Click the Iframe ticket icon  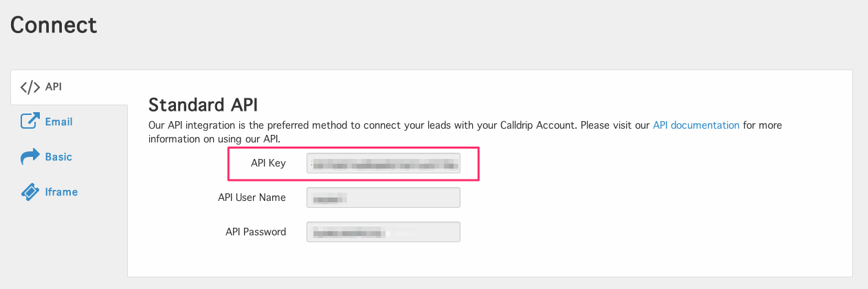coord(30,192)
